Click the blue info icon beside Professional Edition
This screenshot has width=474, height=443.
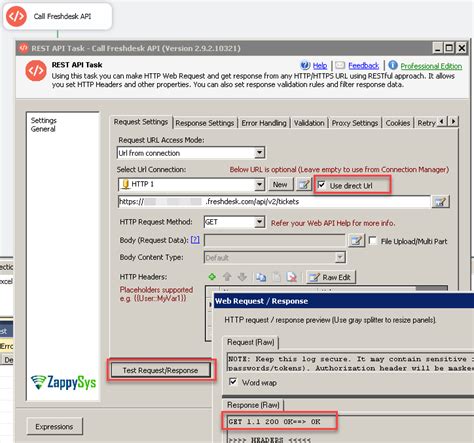(x=393, y=65)
